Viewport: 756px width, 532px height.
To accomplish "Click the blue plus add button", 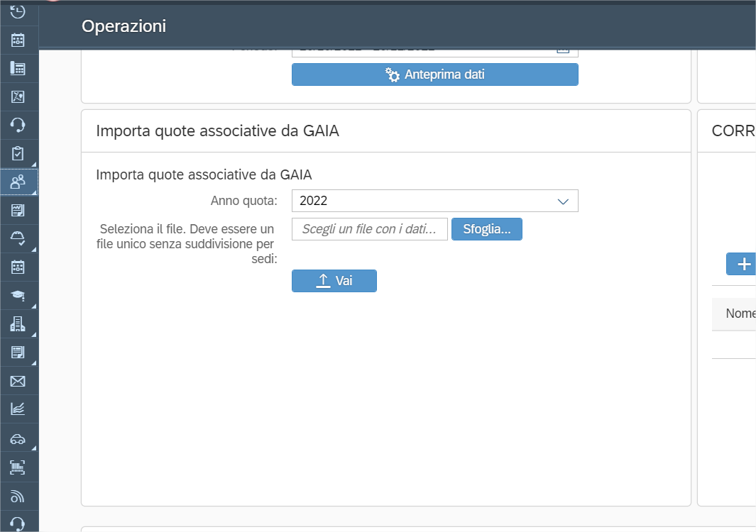I will (x=743, y=264).
